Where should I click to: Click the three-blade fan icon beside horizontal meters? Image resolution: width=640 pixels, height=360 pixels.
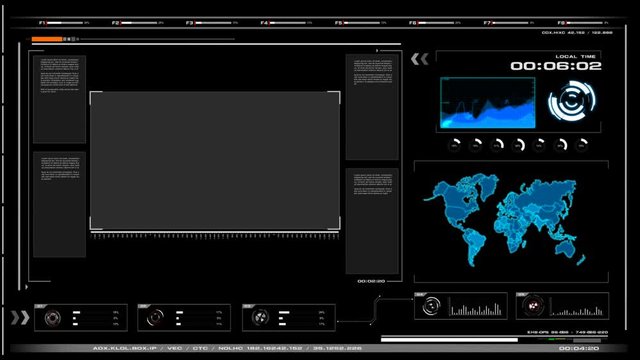tap(260, 317)
